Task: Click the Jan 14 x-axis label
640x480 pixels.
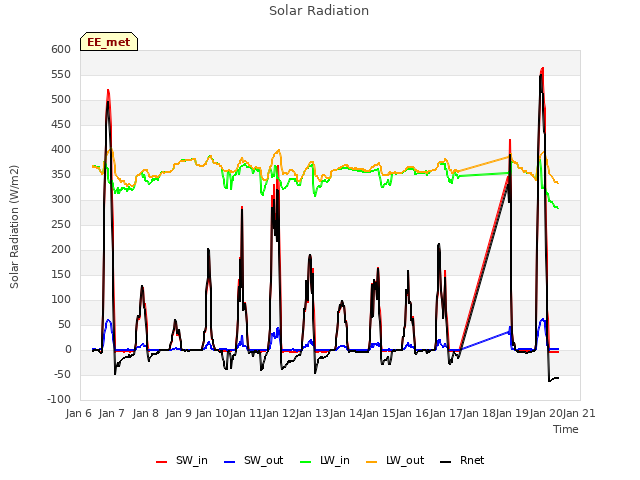Action: pyautogui.click(x=346, y=413)
